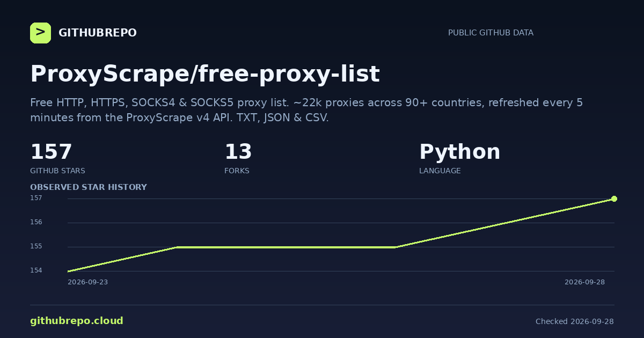Click the 157 y-axis label

pyautogui.click(x=36, y=198)
